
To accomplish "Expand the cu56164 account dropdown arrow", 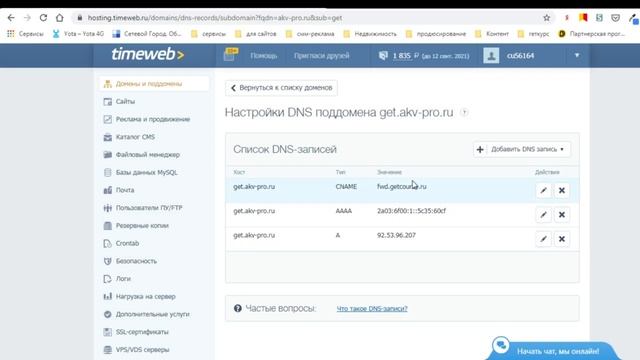I will pos(577,55).
